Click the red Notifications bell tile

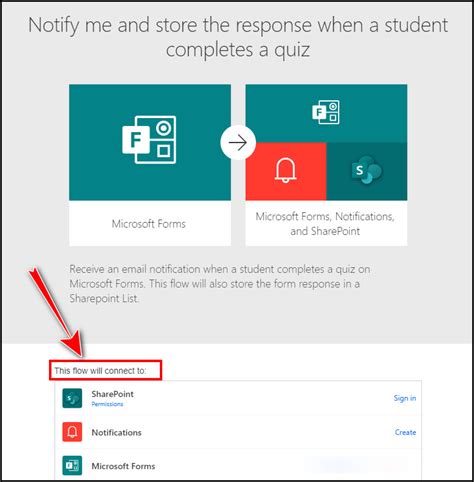coord(286,171)
